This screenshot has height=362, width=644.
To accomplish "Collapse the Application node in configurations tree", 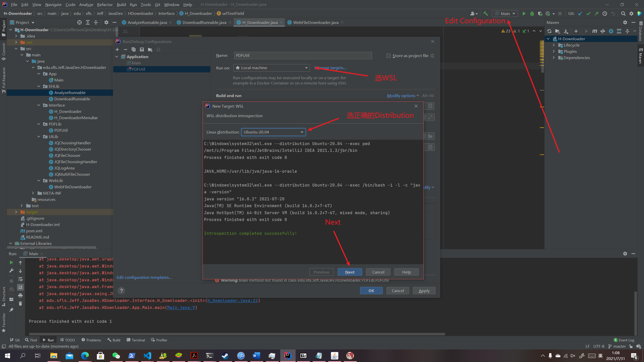I will [117, 57].
